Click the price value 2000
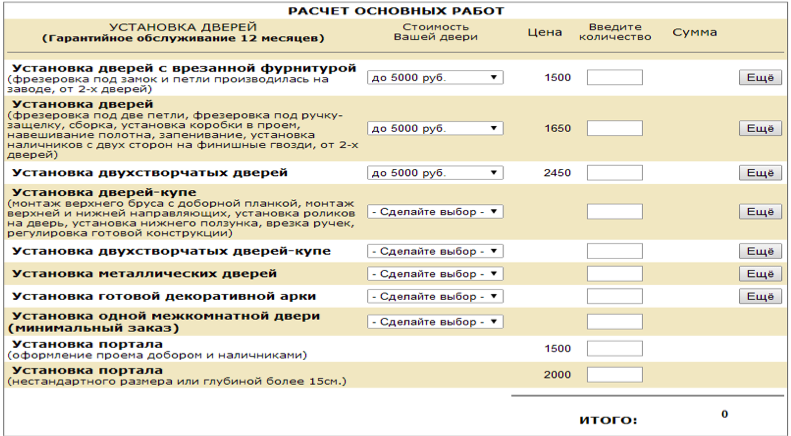 (x=557, y=375)
